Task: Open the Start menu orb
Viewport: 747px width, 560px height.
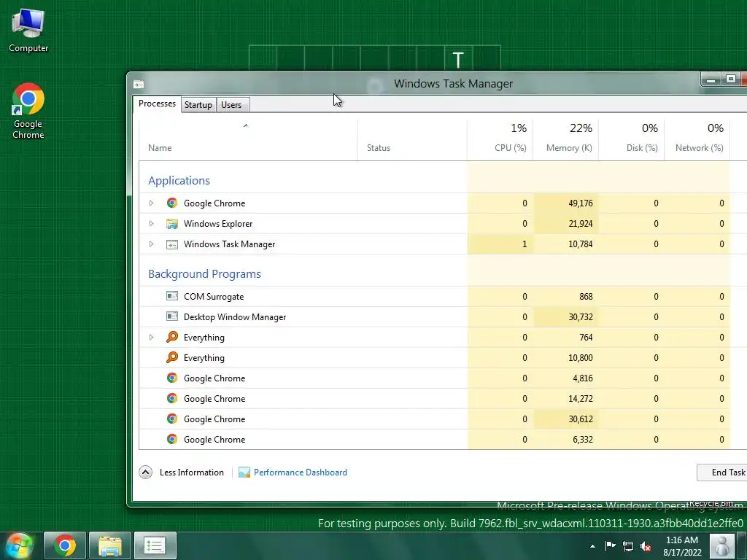Action: click(x=19, y=545)
